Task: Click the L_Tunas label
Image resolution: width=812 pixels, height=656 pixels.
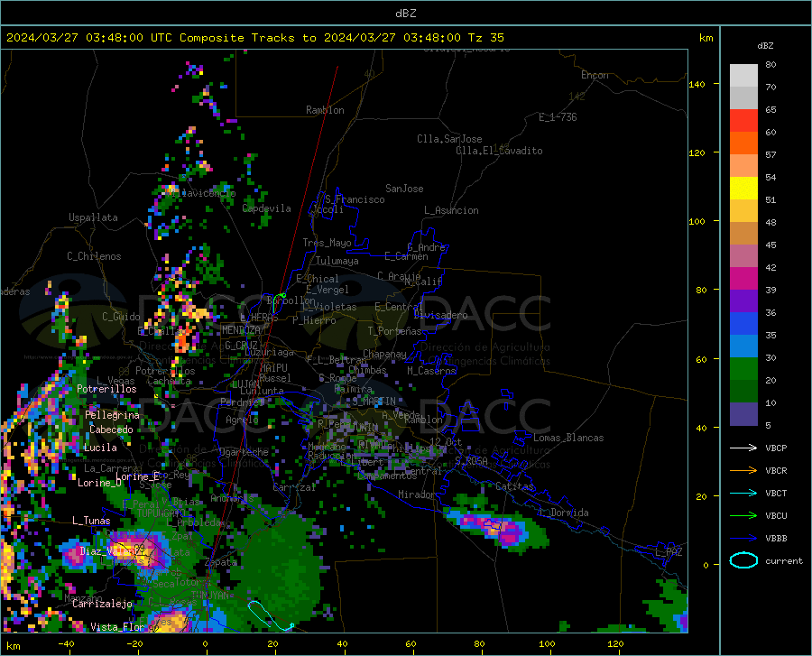Action: click(x=91, y=521)
